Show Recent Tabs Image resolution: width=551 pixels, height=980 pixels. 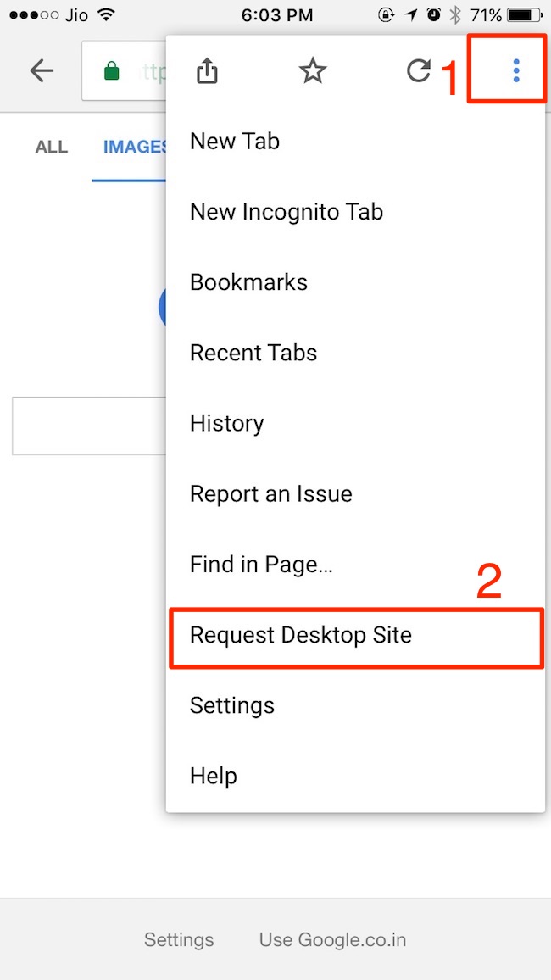pos(253,353)
